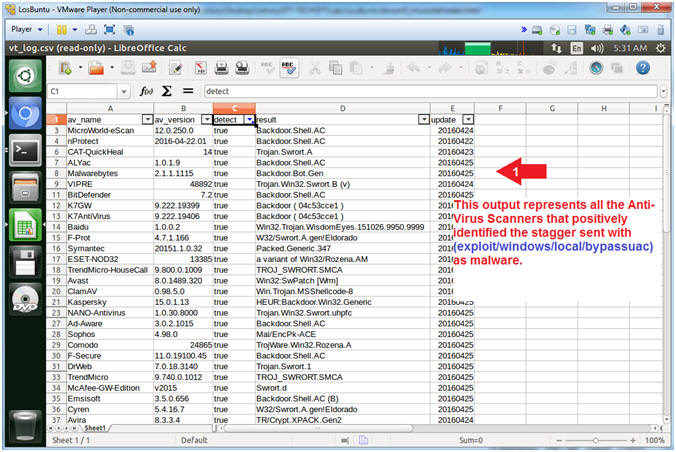
Task: Select the Sheet1 tab
Action: [95, 428]
